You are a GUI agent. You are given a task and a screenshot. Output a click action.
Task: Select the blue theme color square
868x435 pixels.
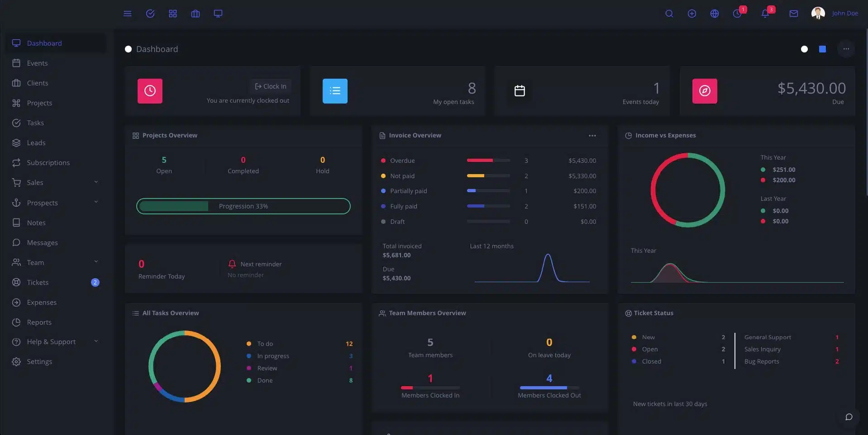coord(823,49)
